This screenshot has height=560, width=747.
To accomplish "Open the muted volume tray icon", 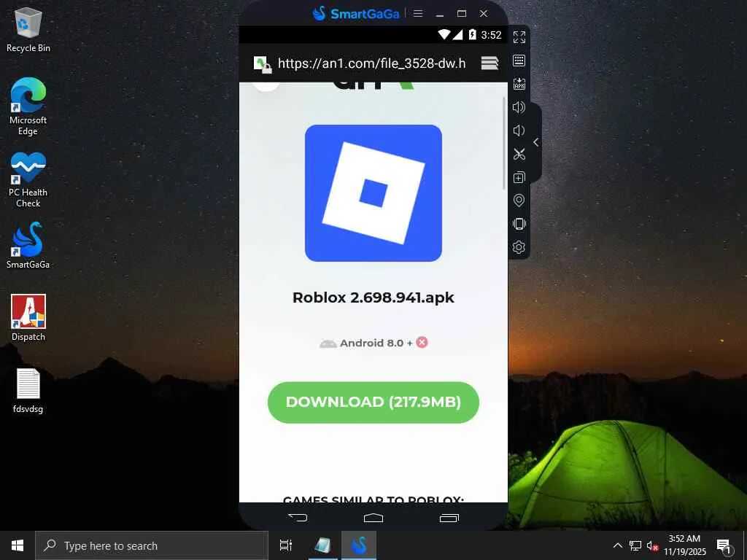I will pos(652,546).
